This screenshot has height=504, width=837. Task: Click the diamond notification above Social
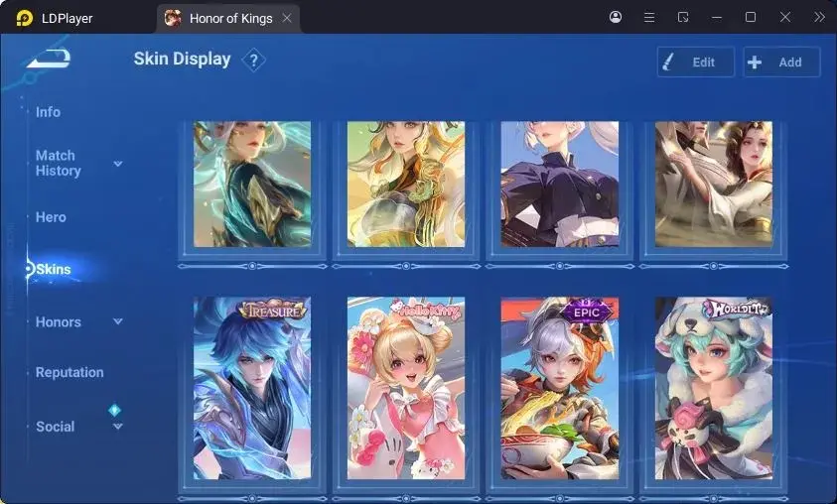click(x=114, y=410)
